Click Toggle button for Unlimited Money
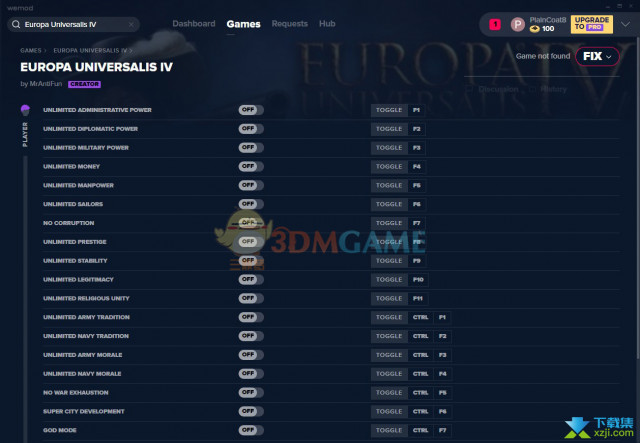The image size is (640, 443). click(389, 167)
